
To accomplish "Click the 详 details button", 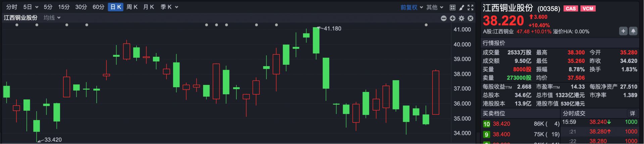I will [632, 113].
